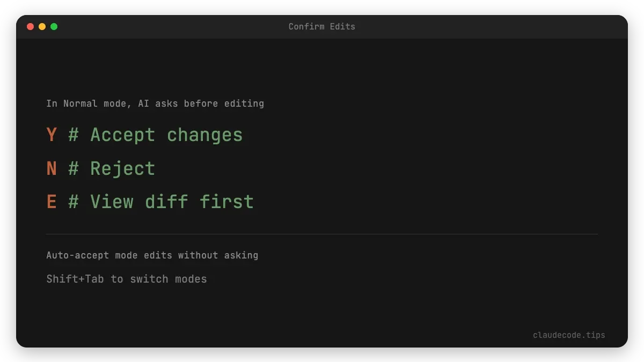The height and width of the screenshot is (362, 644).
Task: Click the hash symbol beside E
Action: click(x=74, y=202)
